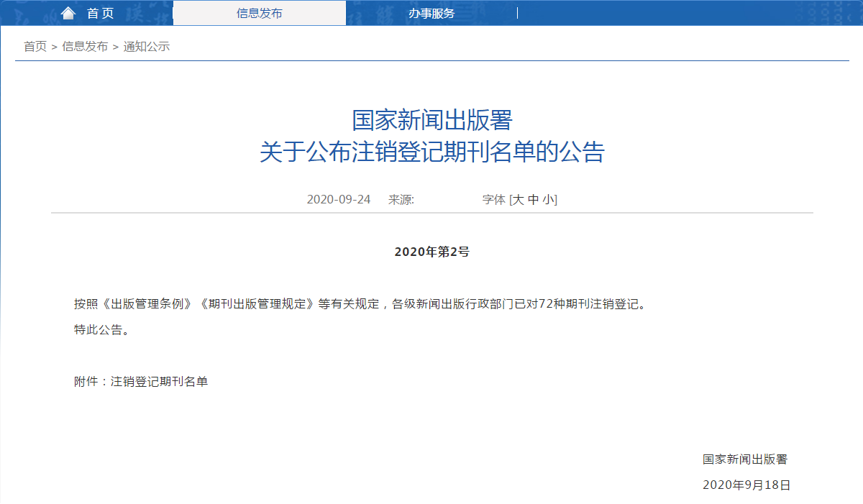
Task: Switch to the 信息发布 tab
Action: click(260, 13)
